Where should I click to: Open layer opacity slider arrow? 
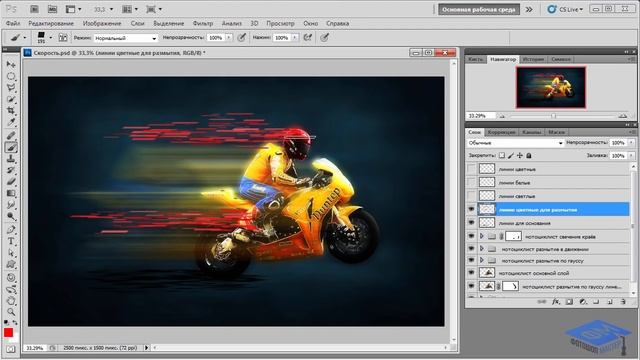pyautogui.click(x=631, y=143)
